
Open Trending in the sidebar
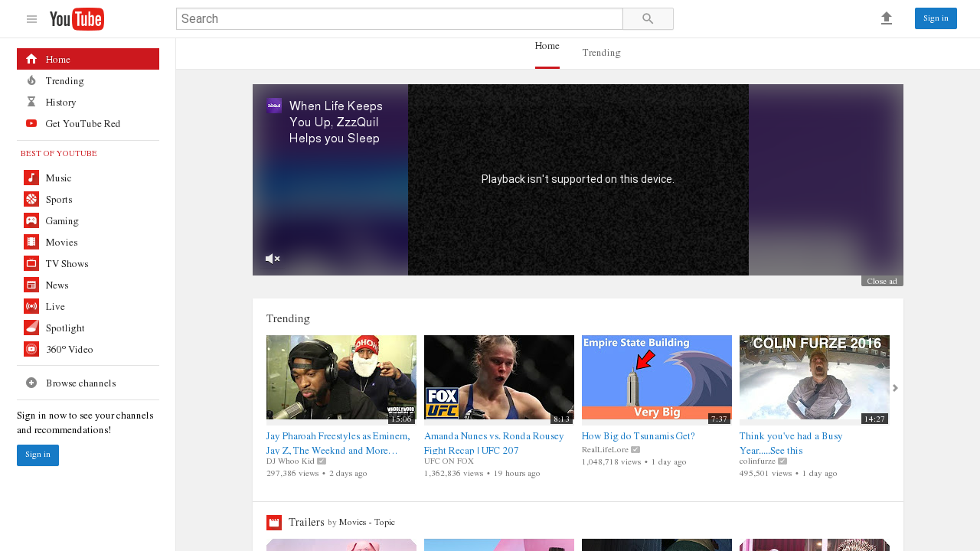(x=88, y=80)
